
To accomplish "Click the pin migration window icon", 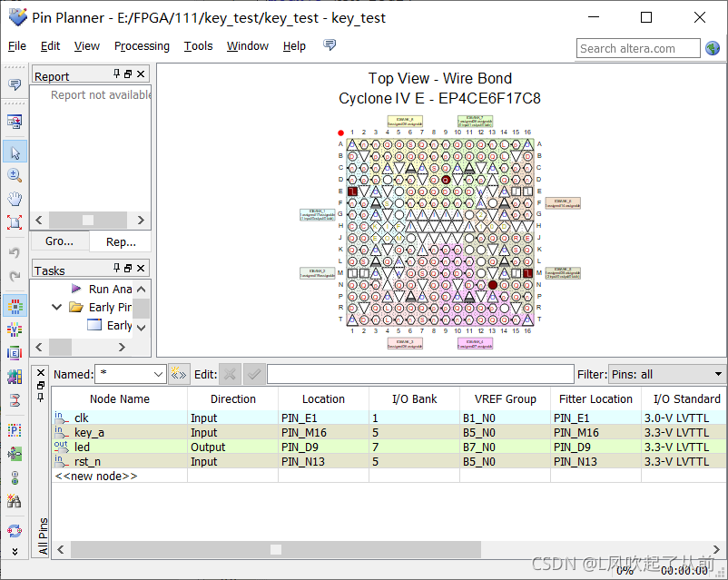I will (x=15, y=122).
